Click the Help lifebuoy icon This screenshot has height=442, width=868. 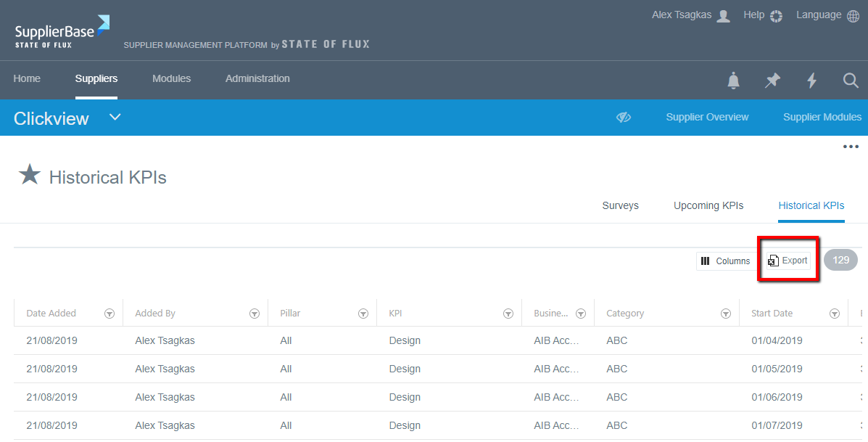(776, 16)
